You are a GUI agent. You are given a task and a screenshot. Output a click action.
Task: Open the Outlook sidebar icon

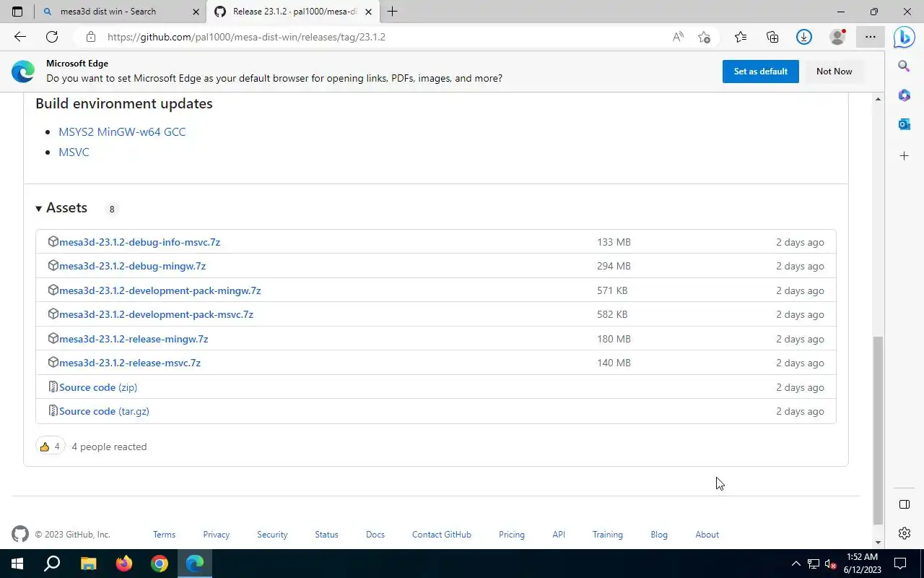click(904, 124)
